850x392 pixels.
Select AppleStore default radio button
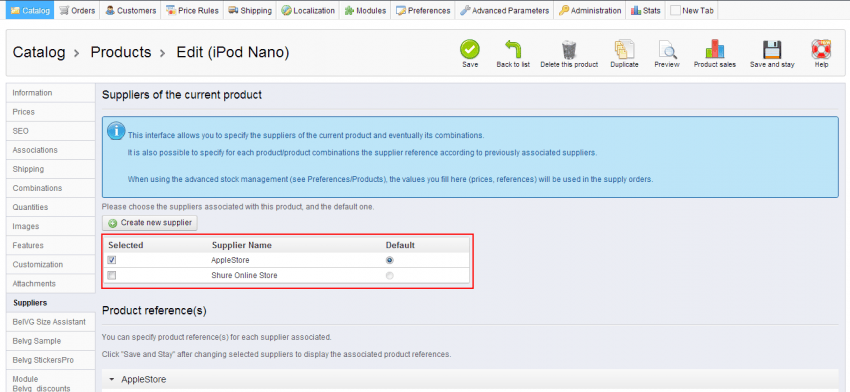[389, 260]
